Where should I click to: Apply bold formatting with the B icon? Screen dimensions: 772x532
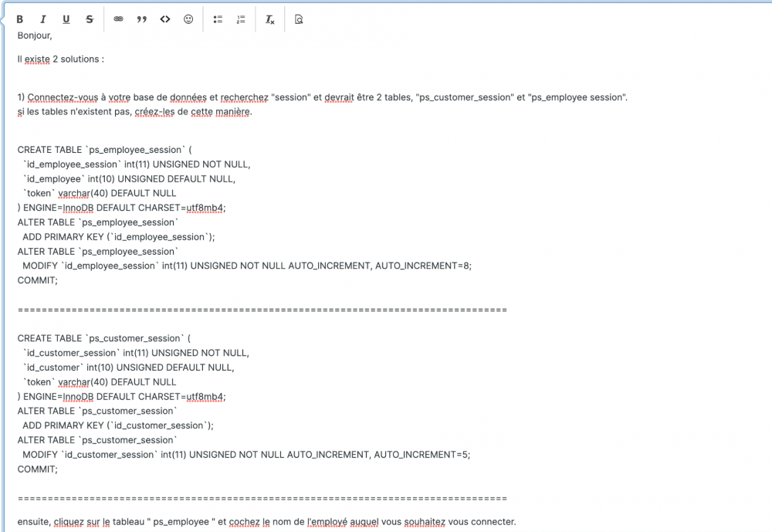point(19,19)
